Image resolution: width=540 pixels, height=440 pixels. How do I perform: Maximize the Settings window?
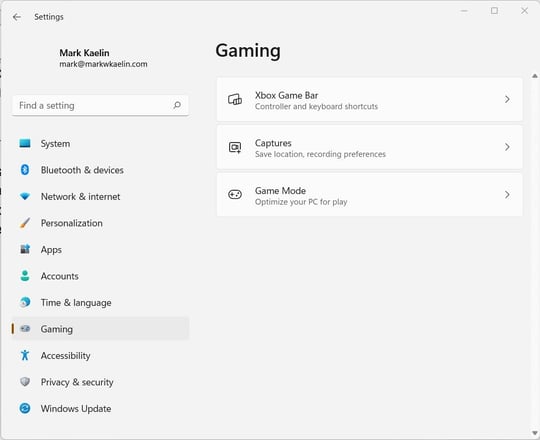494,11
